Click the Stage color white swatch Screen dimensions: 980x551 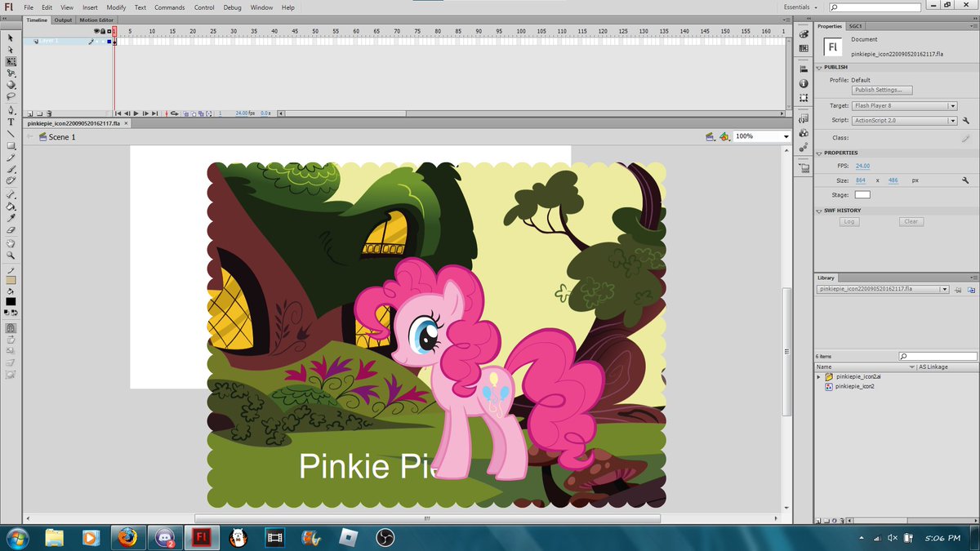pyautogui.click(x=862, y=194)
